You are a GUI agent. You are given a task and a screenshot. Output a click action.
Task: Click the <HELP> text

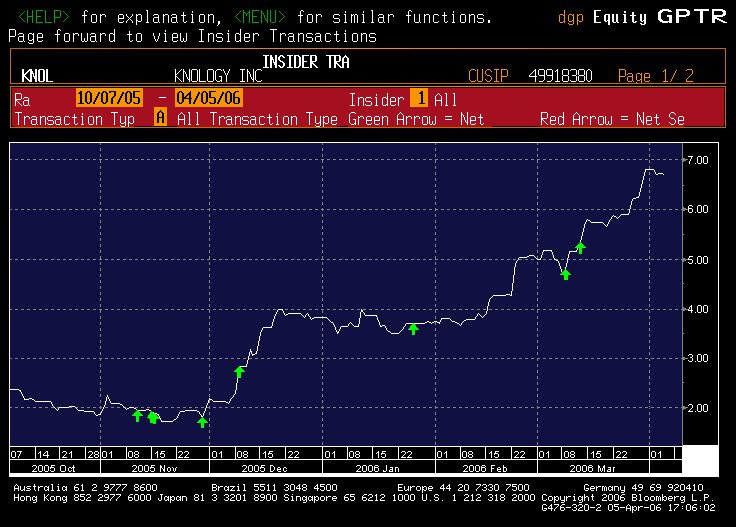(x=44, y=17)
